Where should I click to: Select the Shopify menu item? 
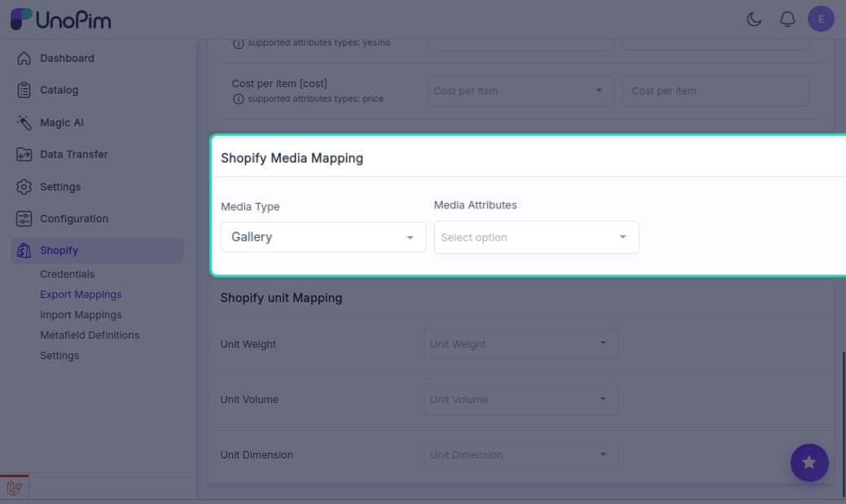pyautogui.click(x=97, y=251)
